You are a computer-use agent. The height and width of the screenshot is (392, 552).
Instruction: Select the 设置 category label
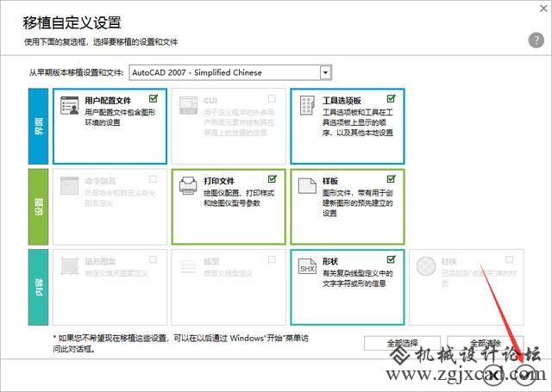point(39,206)
